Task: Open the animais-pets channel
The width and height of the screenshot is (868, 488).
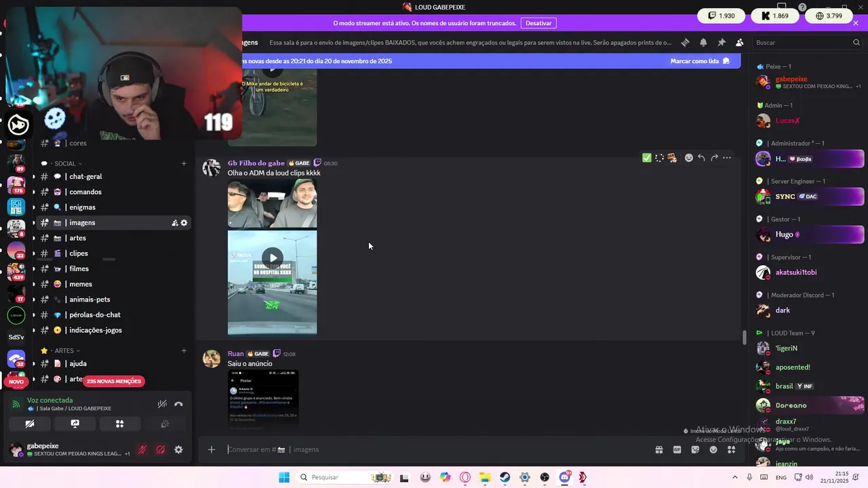Action: click(114, 300)
